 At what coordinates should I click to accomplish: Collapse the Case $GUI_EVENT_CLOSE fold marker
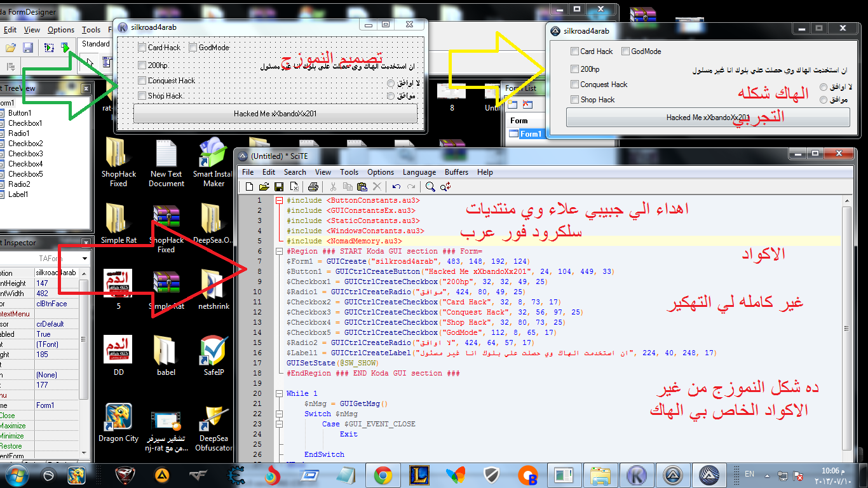279,424
